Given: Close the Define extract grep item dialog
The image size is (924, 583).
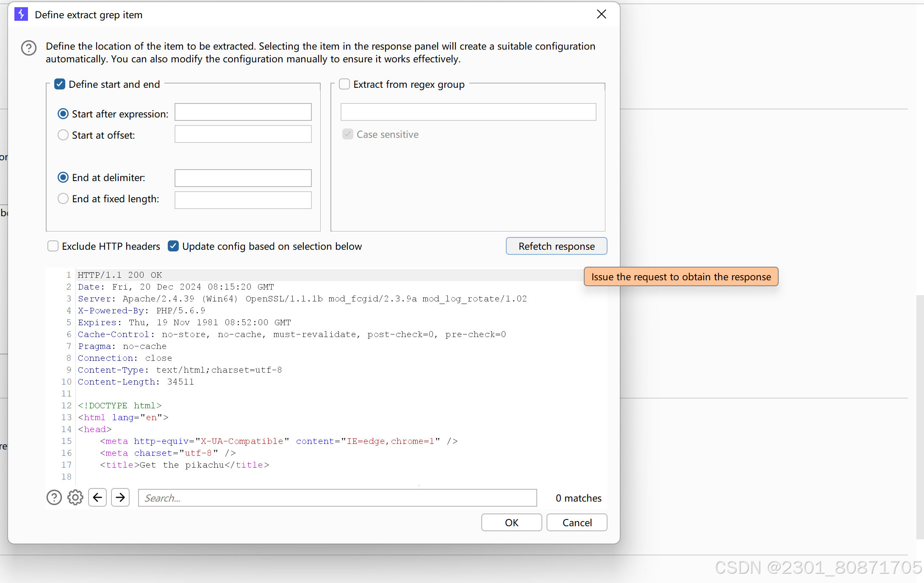Looking at the screenshot, I should coord(601,14).
